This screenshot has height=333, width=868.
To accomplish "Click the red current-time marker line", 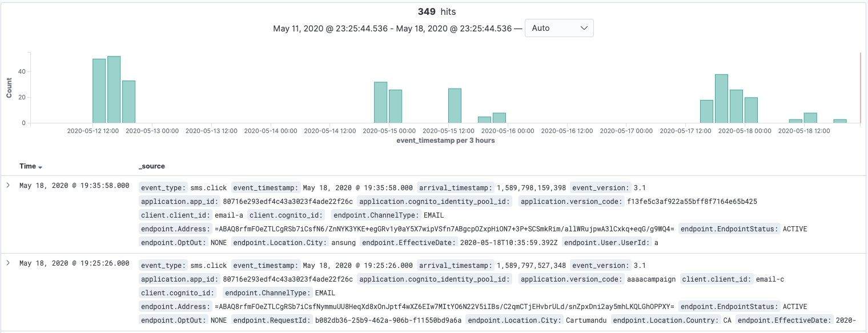I will click(x=860, y=87).
